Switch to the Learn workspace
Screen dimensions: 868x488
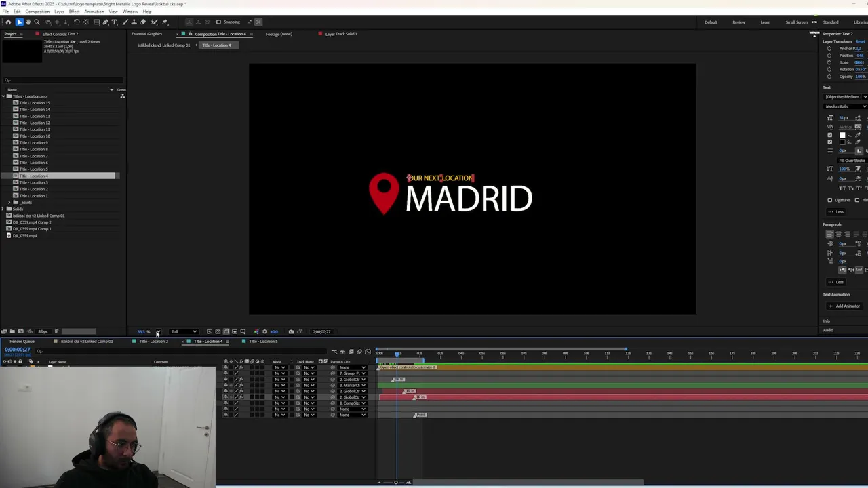click(x=765, y=22)
